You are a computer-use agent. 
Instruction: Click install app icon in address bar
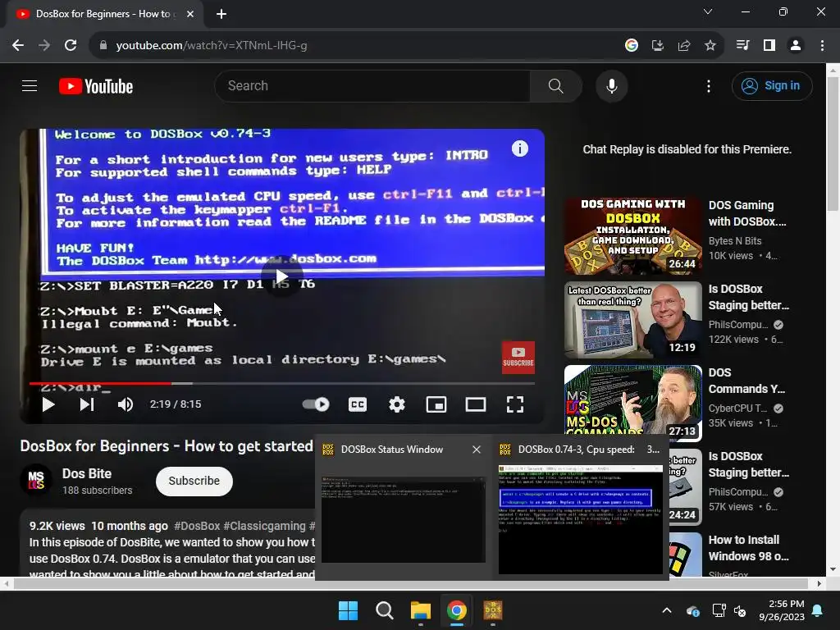(657, 46)
